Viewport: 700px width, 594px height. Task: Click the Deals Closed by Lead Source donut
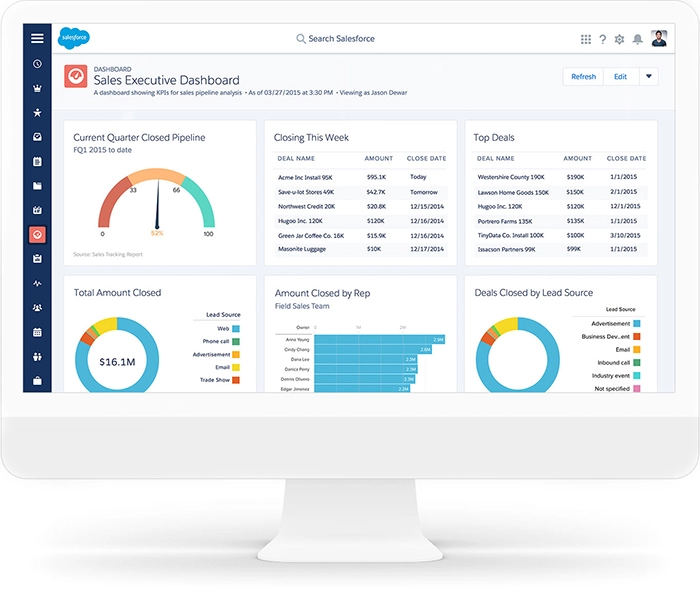click(x=517, y=355)
